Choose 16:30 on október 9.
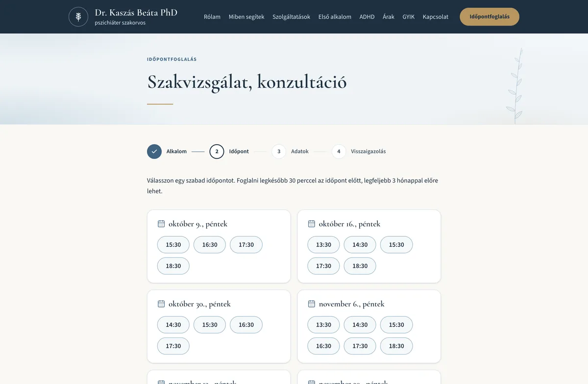Viewport: 588px width, 384px height. (x=210, y=245)
